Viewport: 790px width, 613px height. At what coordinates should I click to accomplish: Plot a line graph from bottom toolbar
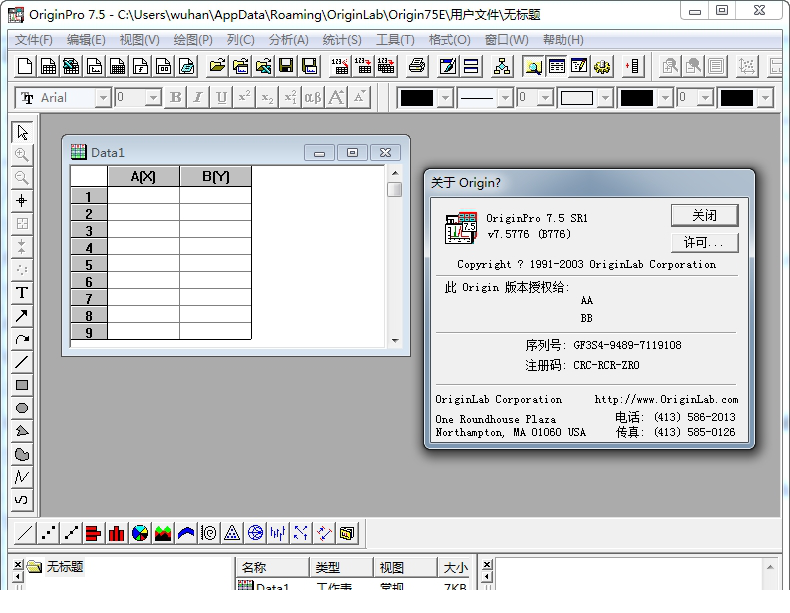[x=25, y=533]
